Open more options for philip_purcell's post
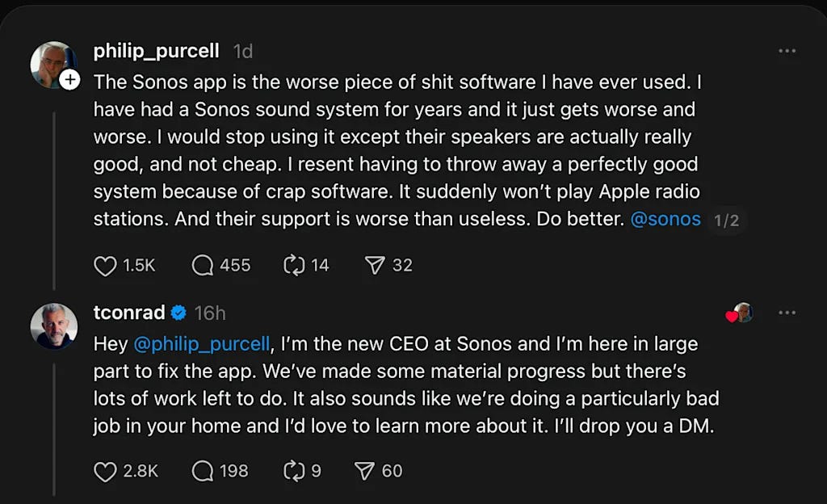This screenshot has width=827, height=504. [787, 51]
